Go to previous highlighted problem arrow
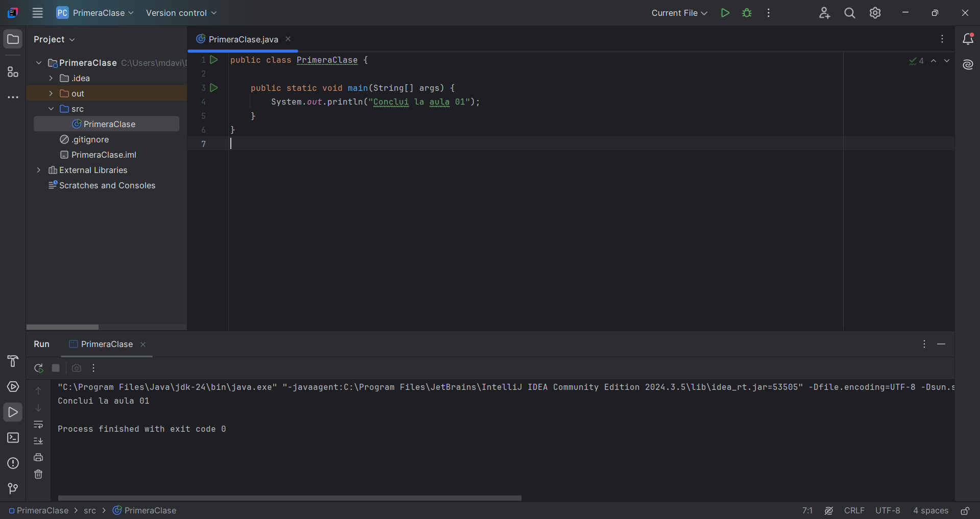This screenshot has height=519, width=980. [934, 61]
